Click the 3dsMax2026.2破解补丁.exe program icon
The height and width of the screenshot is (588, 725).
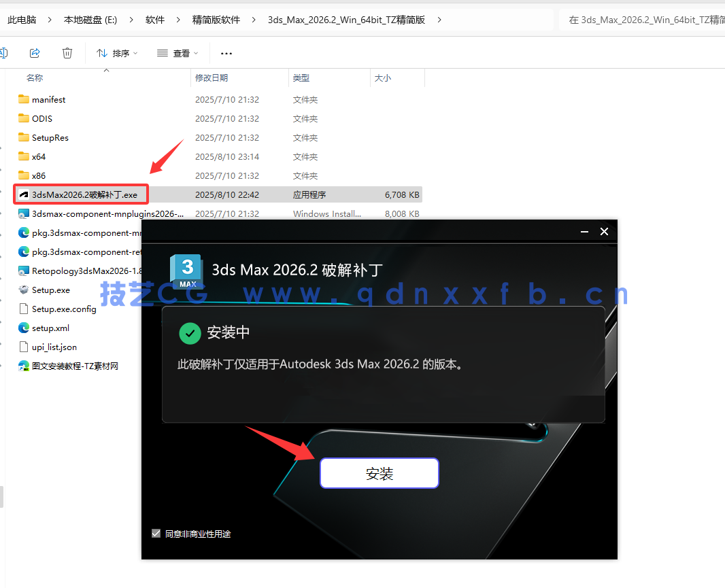23,194
